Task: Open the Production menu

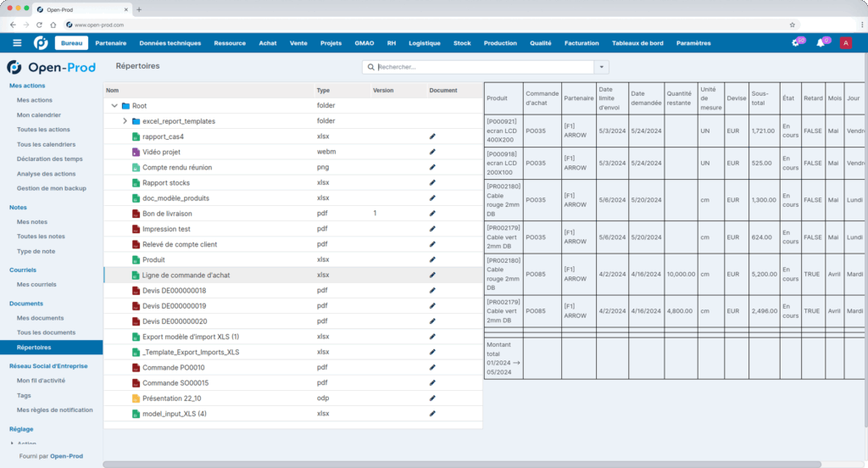Action: point(500,43)
